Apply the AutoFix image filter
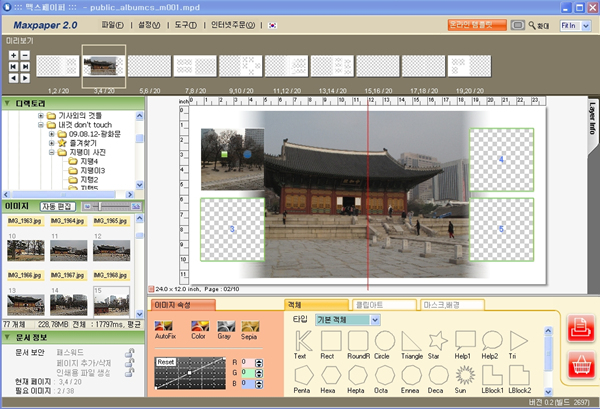600x409 pixels. [165, 330]
